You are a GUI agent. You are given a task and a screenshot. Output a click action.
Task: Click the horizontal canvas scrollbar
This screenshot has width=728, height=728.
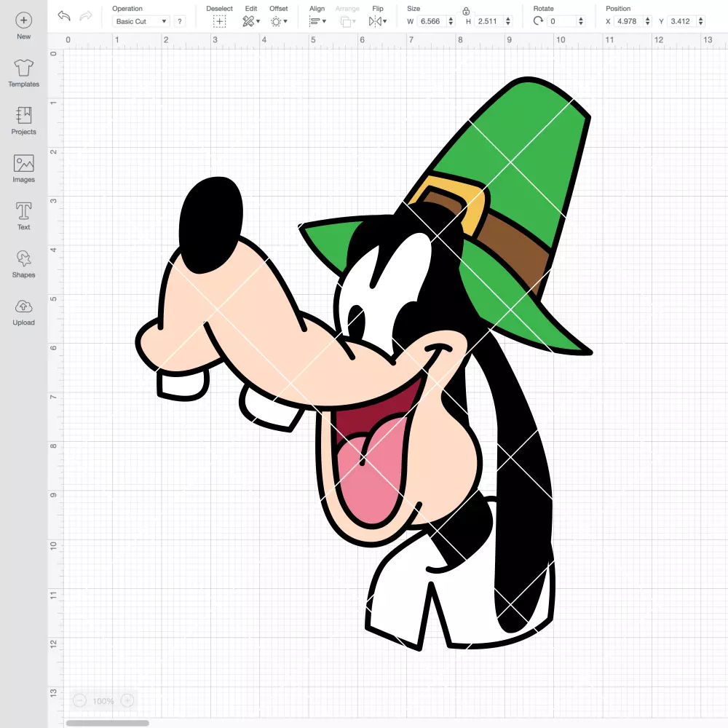107,723
